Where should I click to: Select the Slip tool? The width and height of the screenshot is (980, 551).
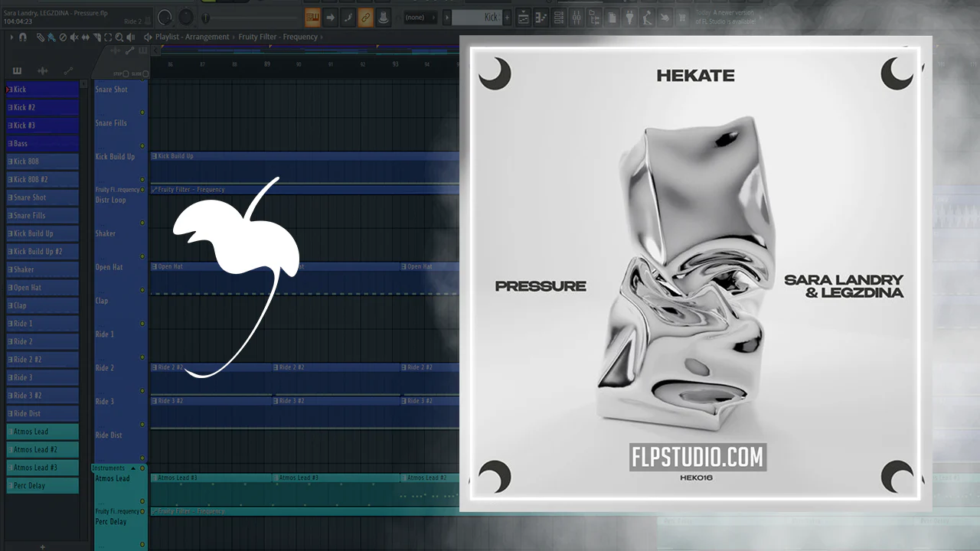pos(86,37)
